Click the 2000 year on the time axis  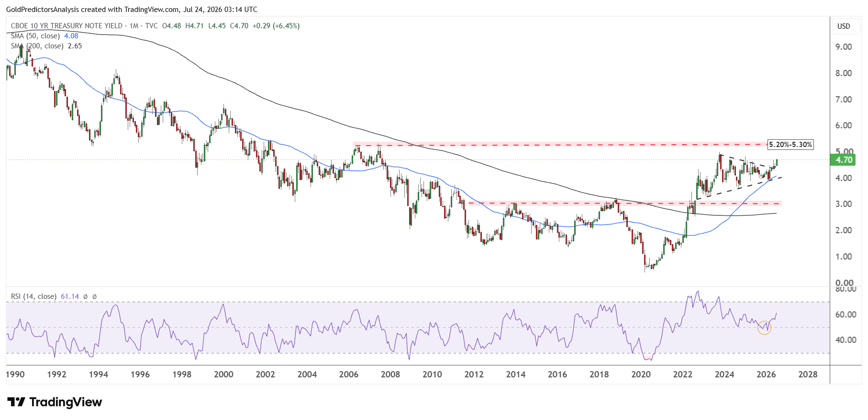coord(223,375)
